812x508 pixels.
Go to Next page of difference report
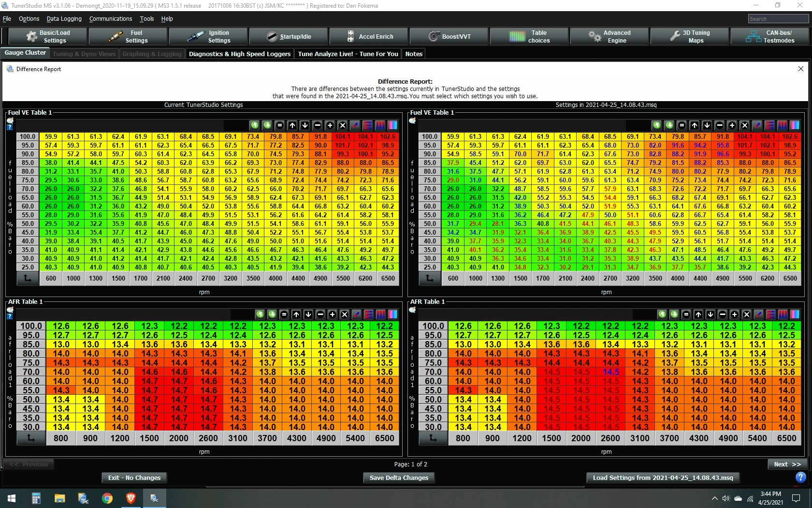pyautogui.click(x=787, y=464)
